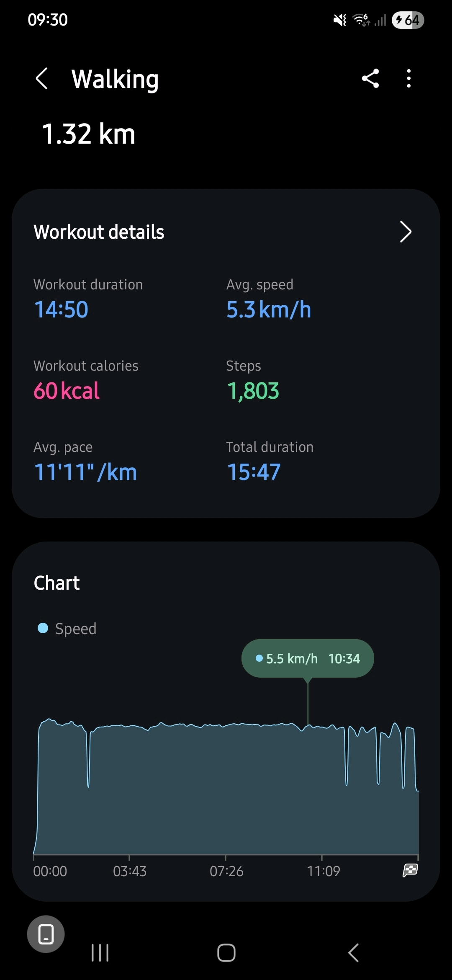Tap the 5.5 km/h chart tooltip
This screenshot has width=452, height=980.
pos(308,658)
